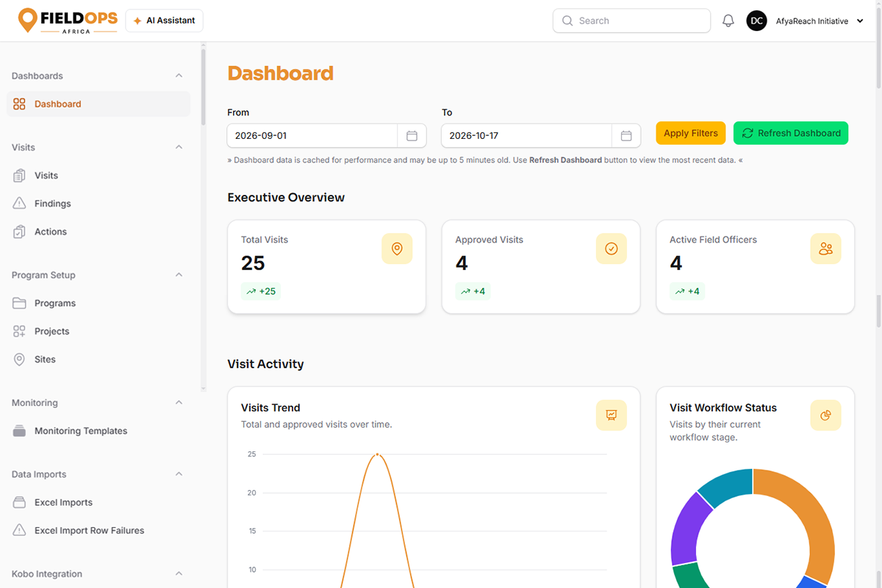This screenshot has height=588, width=882.
Task: Click the purple segment of workflow donut chart
Action: pyautogui.click(x=687, y=529)
